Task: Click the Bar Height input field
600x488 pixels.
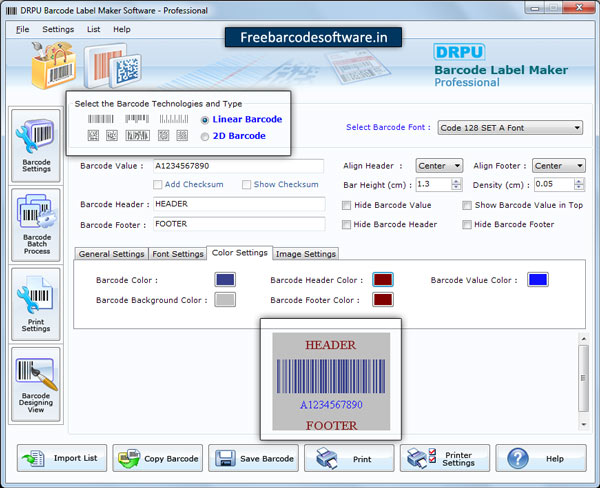Action: [x=434, y=184]
